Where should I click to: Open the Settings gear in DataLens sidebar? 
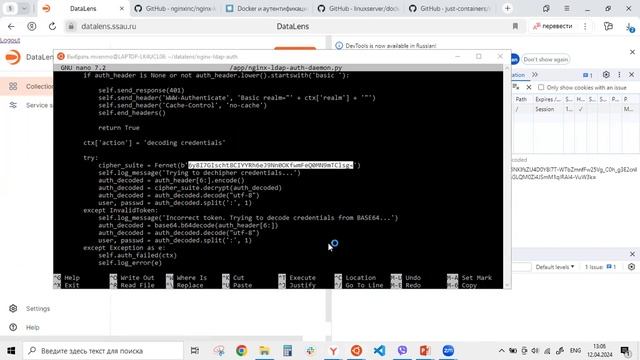[x=13, y=309]
